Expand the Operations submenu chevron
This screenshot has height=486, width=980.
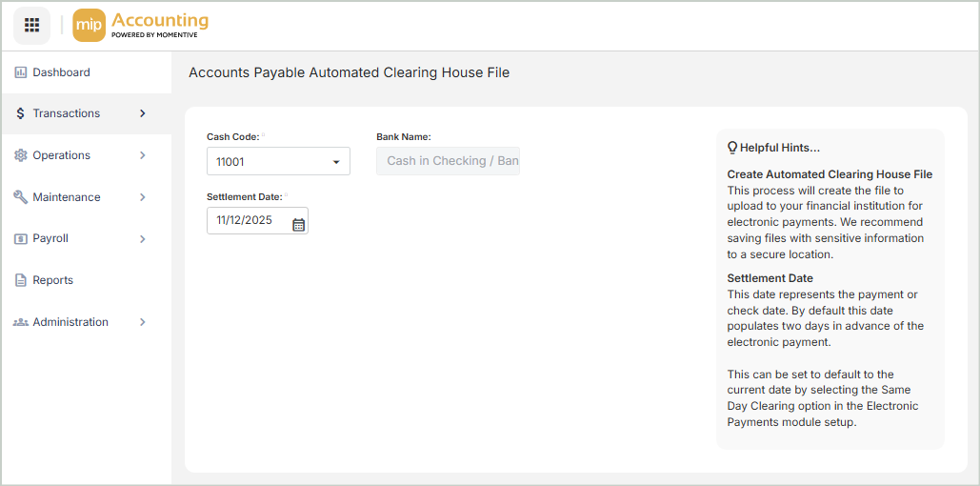[143, 155]
